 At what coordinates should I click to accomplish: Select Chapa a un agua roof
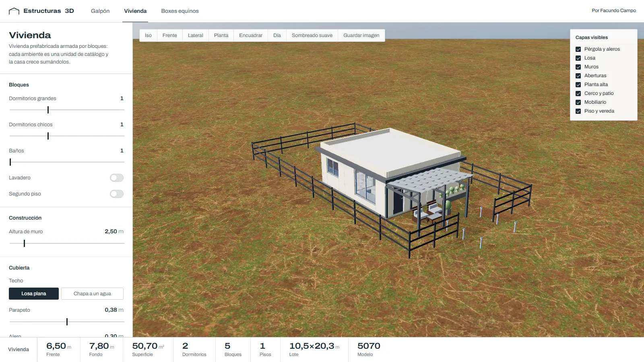(92, 294)
